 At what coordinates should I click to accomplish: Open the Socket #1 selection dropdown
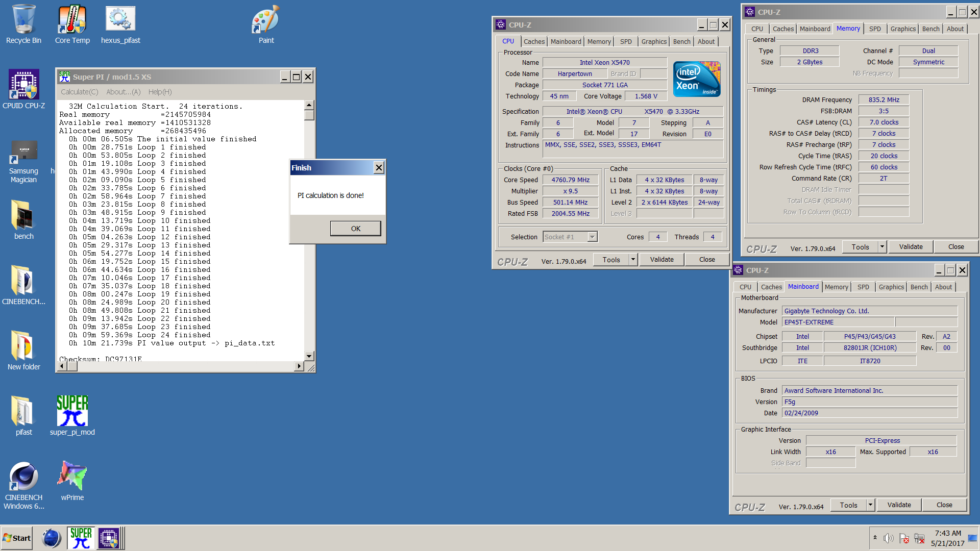592,237
